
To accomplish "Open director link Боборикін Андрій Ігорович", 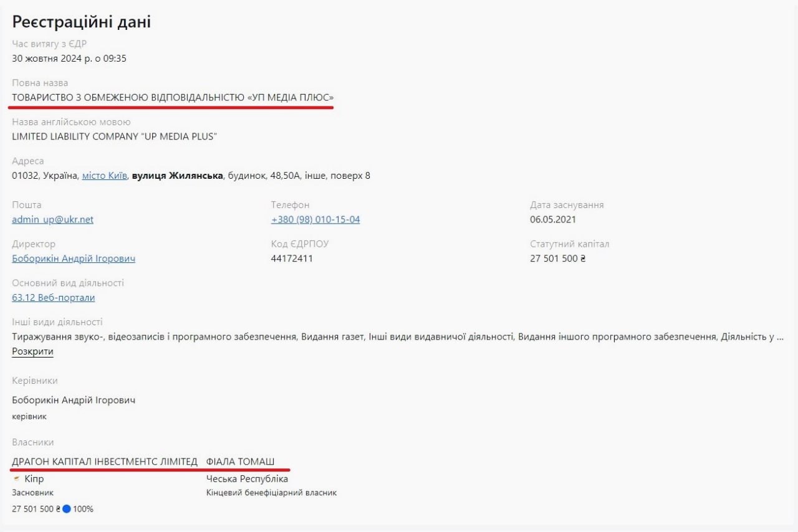I will click(74, 259).
